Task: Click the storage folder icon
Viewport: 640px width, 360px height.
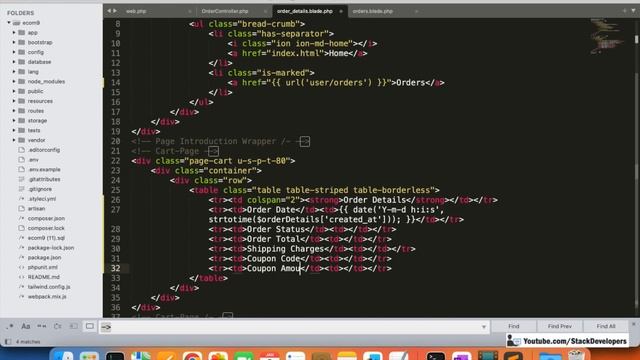Action: coord(22,120)
